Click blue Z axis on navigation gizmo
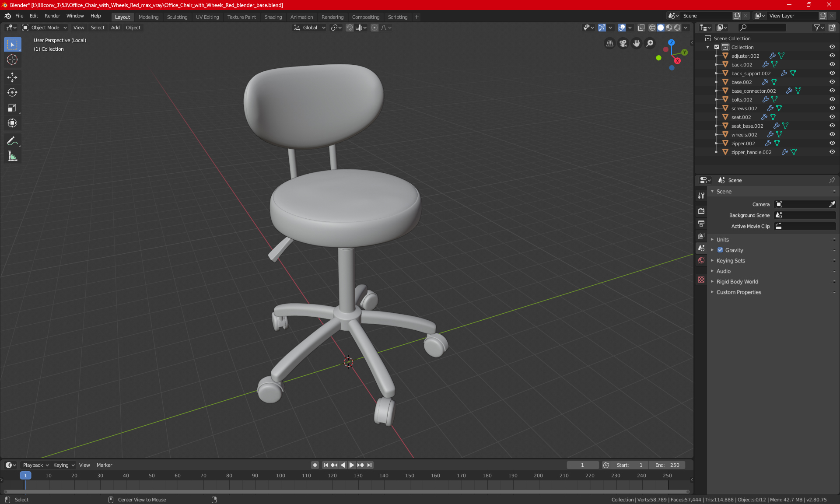840x504 pixels. pyautogui.click(x=671, y=42)
